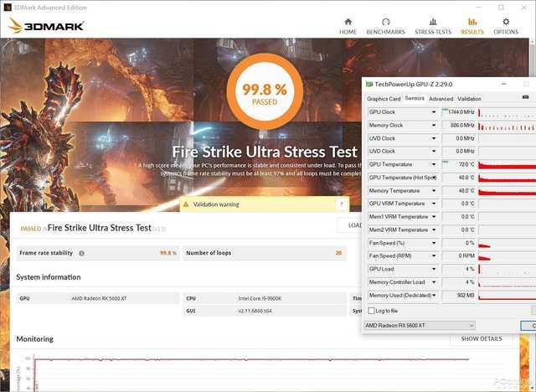Click the GPU-Z camera screenshot icon

[526, 98]
